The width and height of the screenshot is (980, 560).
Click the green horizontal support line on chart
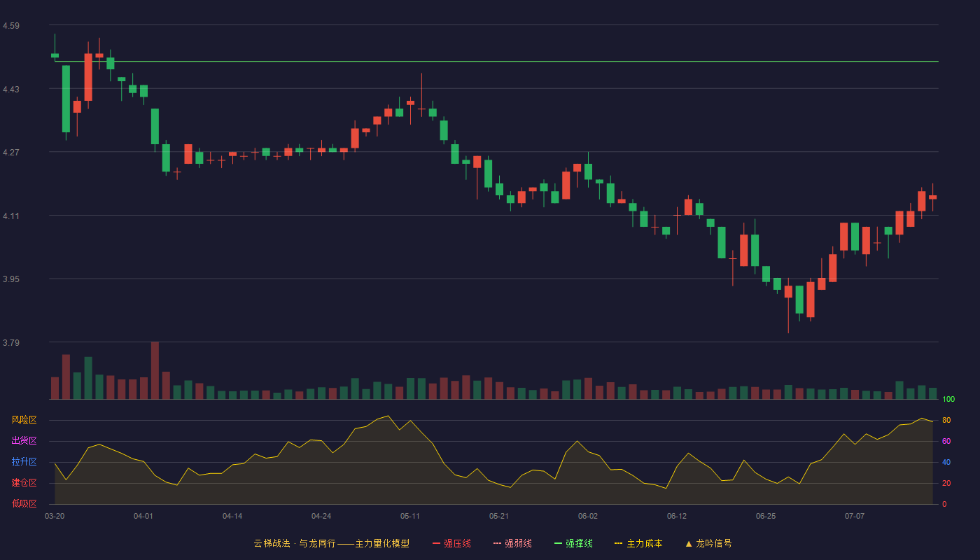tap(496, 62)
